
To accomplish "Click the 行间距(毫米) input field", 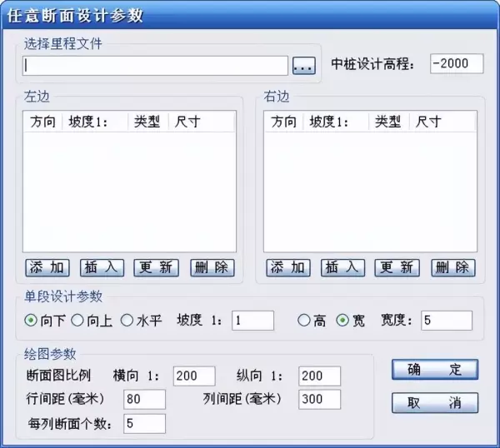I will [144, 399].
